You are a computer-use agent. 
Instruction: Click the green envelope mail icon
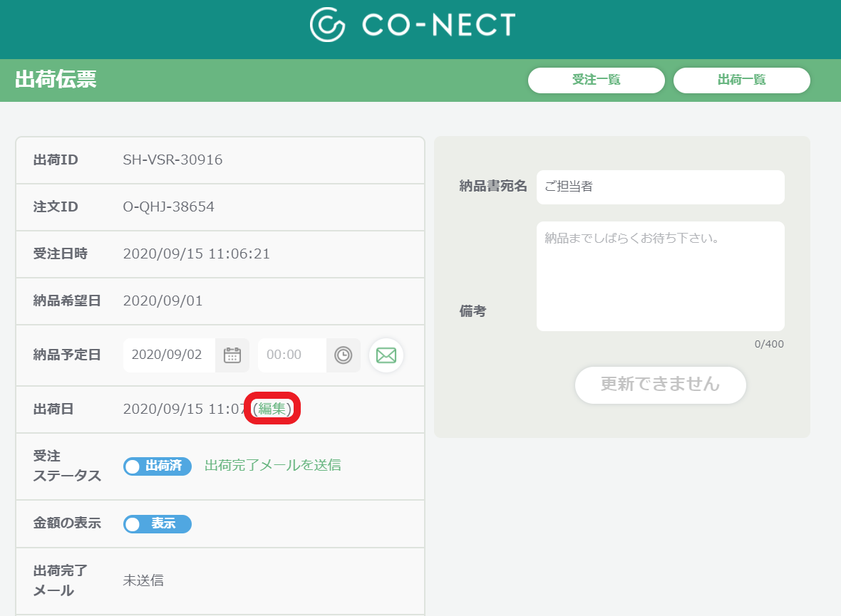(x=386, y=355)
